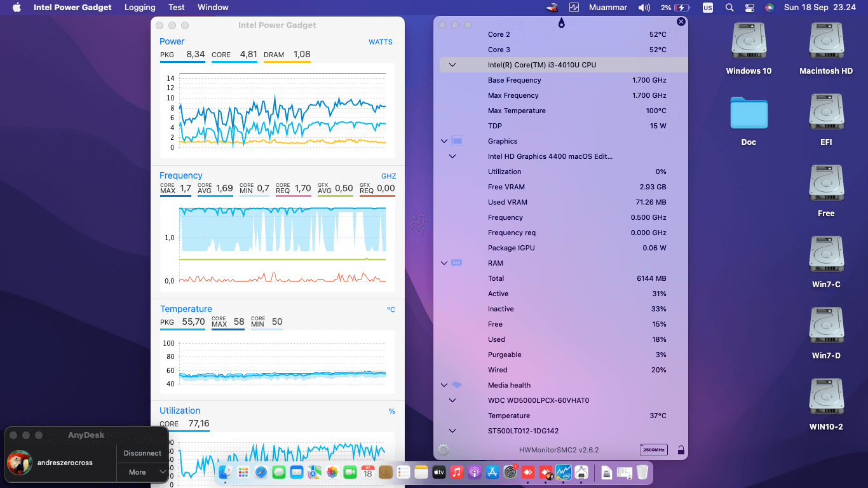Open Maps from the Dock

[x=315, y=472]
